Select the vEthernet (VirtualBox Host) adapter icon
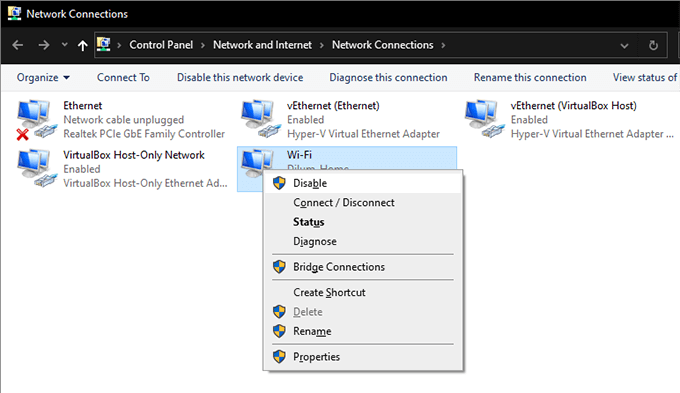This screenshot has height=393, width=680. click(x=484, y=119)
